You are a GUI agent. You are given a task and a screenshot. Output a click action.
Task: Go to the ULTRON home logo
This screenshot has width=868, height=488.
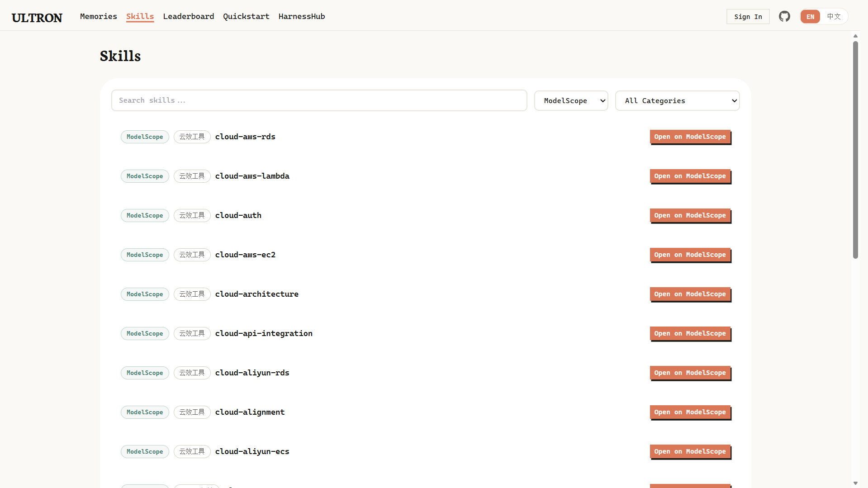37,18
